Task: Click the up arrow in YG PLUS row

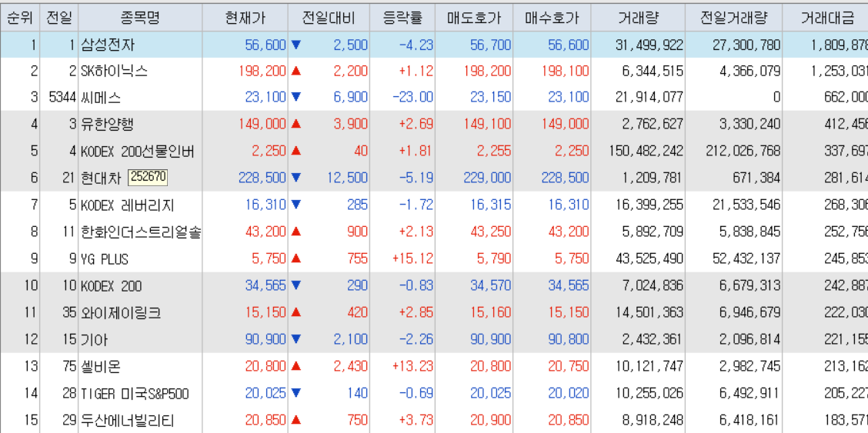Action: point(296,259)
